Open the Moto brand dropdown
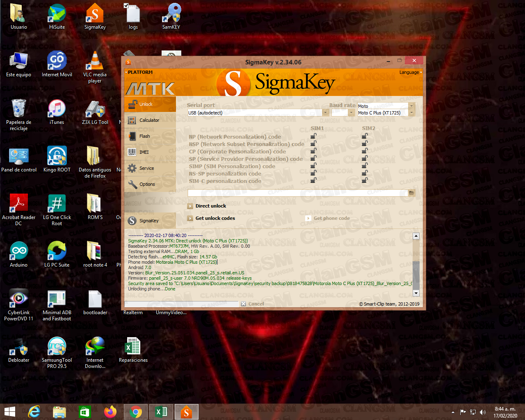 pyautogui.click(x=412, y=106)
